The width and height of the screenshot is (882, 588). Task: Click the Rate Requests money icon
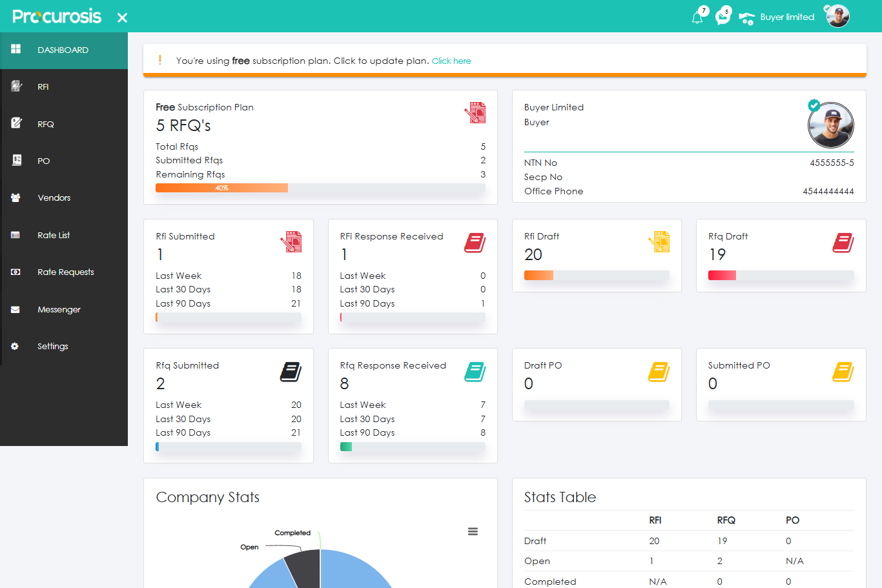point(15,272)
